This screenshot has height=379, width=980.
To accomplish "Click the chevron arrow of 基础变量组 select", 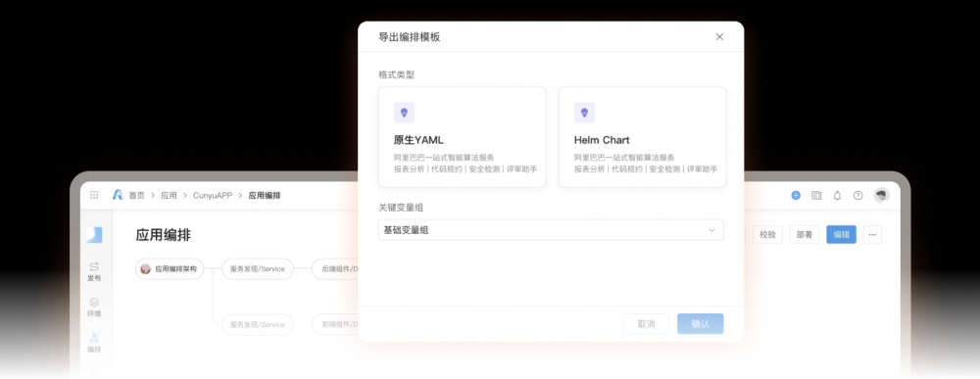I will [x=711, y=230].
